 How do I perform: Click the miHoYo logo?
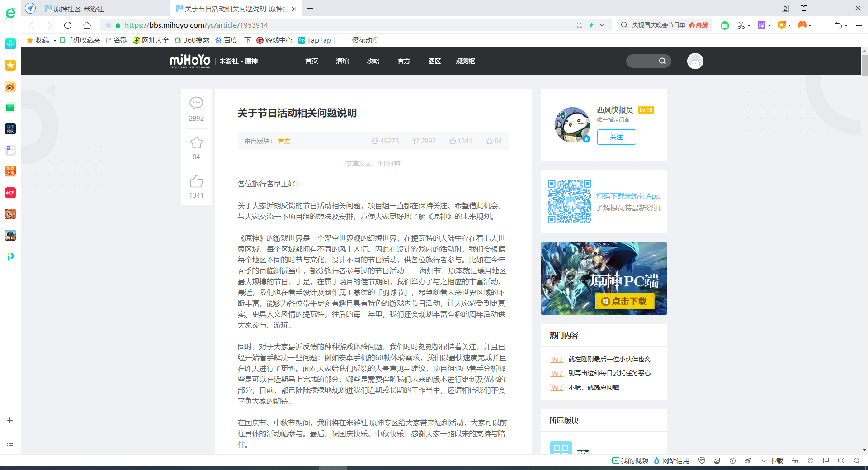coord(190,61)
